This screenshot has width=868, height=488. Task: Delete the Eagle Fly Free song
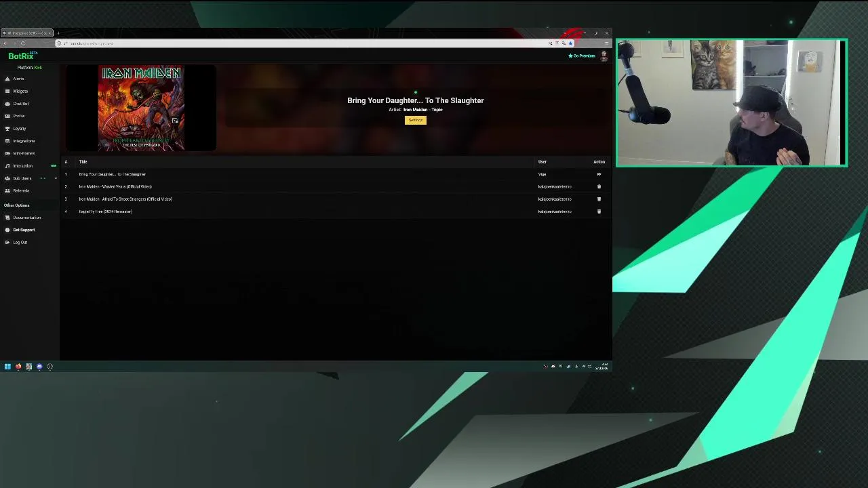tap(599, 211)
